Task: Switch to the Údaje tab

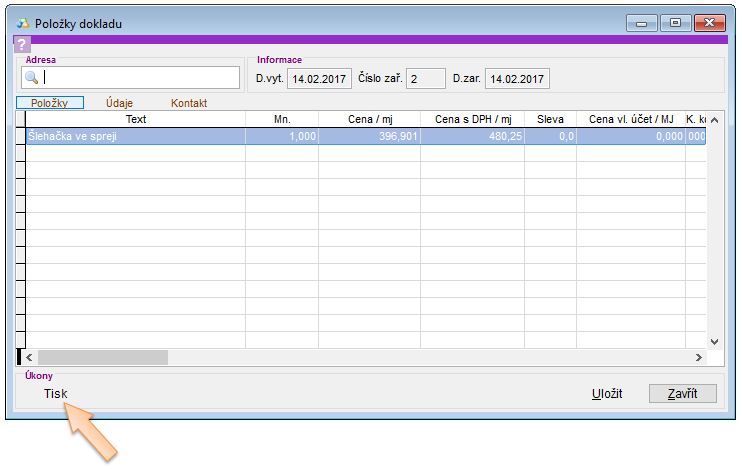Action: [119, 103]
